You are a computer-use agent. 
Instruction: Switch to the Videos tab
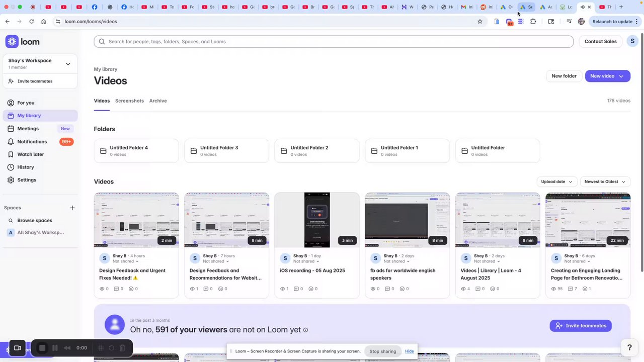[x=102, y=101]
